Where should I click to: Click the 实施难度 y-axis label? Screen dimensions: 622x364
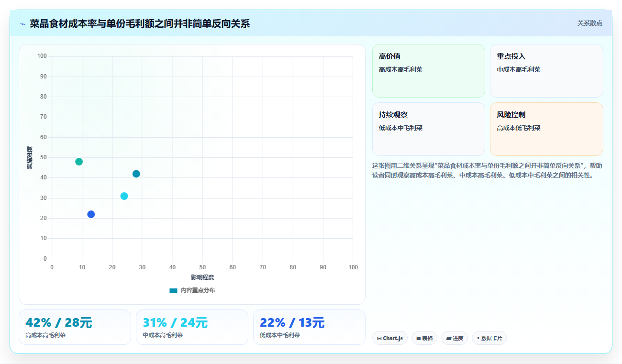coord(30,158)
